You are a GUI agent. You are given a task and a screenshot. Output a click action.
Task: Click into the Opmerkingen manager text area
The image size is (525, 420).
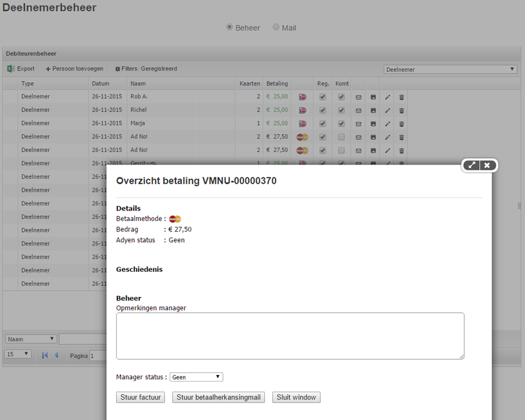point(290,336)
